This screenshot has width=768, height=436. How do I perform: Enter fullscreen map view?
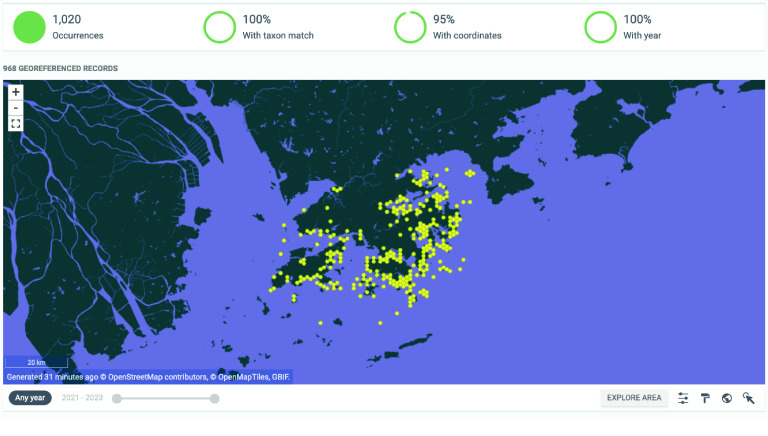16,124
